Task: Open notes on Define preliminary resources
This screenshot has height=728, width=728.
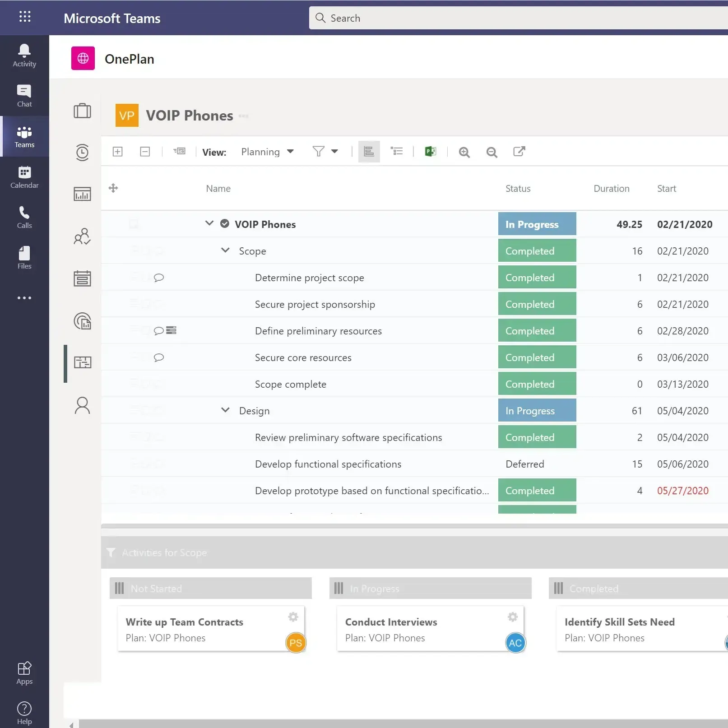Action: (x=171, y=330)
